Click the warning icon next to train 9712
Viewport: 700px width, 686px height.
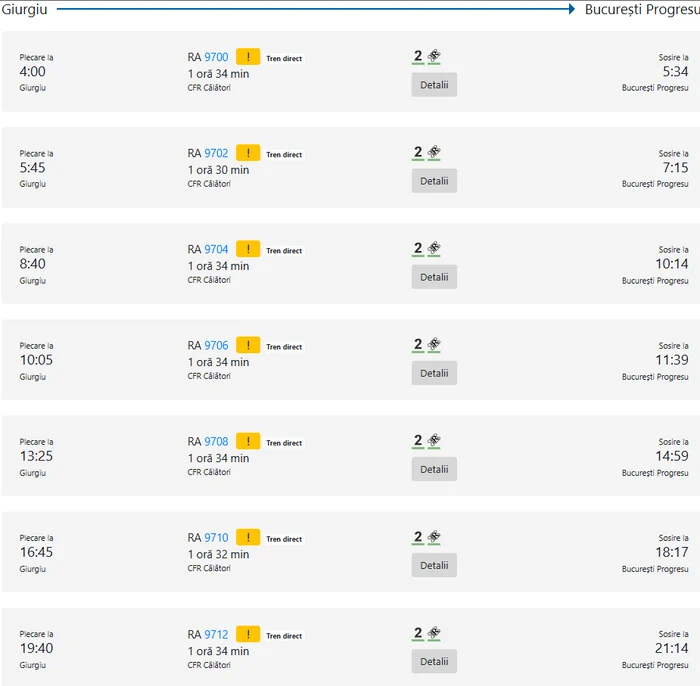[248, 634]
